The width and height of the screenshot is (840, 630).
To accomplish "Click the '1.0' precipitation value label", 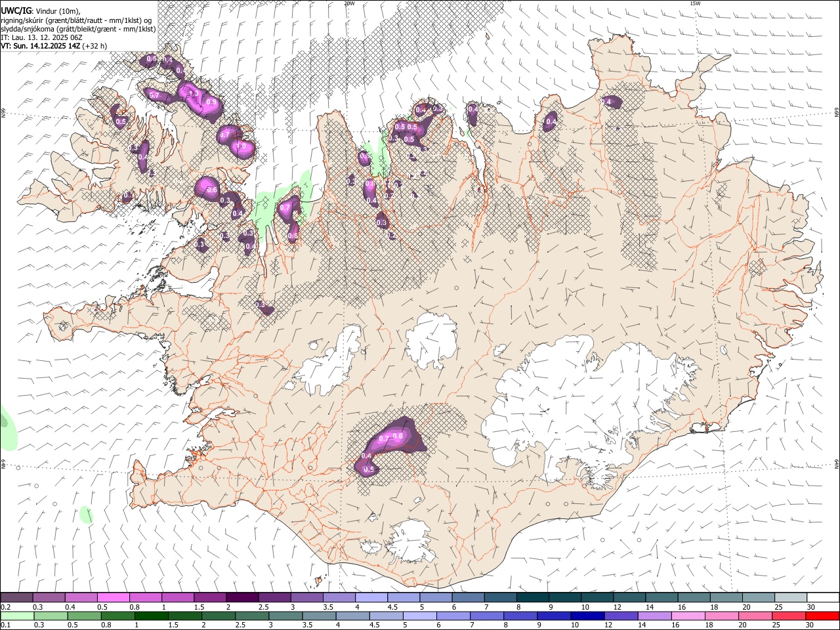I will coord(241,146).
